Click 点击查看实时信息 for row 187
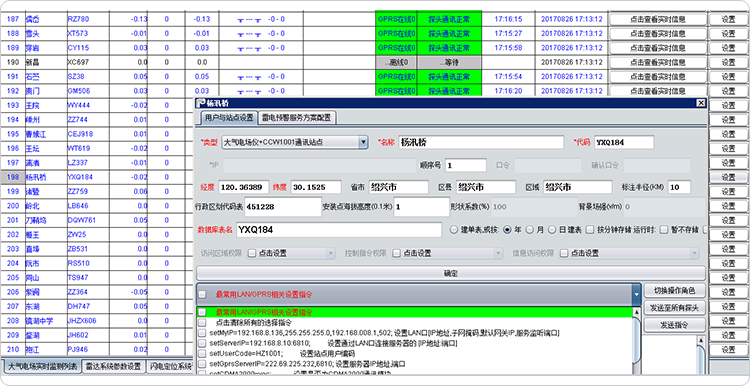Screen dimensions: 750x386 (x=658, y=20)
